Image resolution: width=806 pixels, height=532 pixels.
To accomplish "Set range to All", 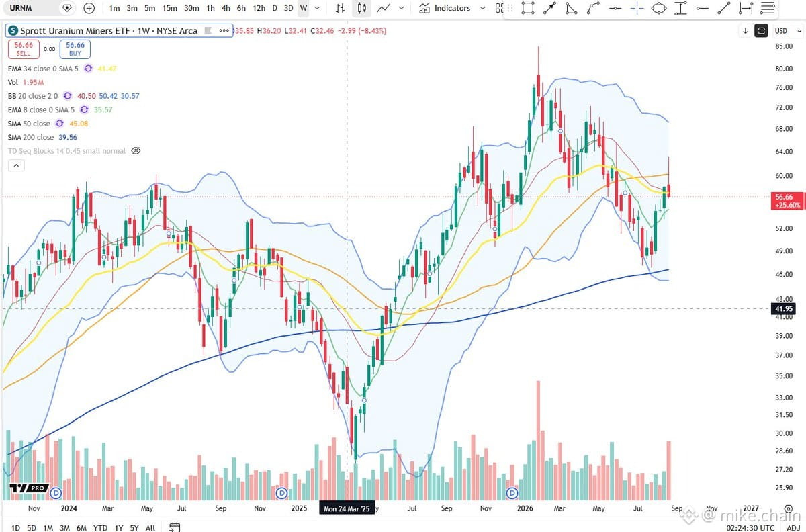I will (x=150, y=528).
